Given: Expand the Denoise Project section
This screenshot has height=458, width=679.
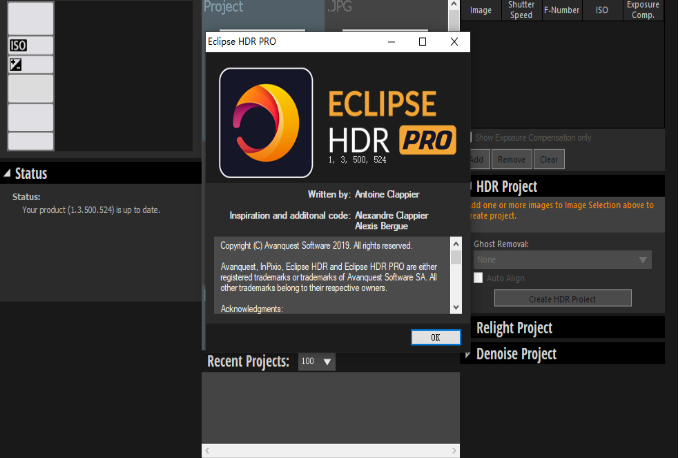Looking at the screenshot, I should click(466, 354).
